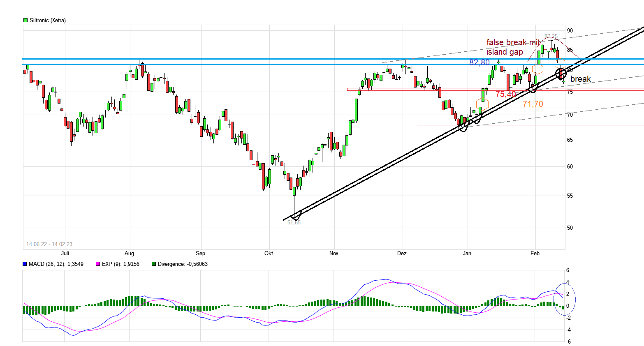Click the circle annotation marking the trendline break
This screenshot has height=346, width=644.
click(560, 73)
